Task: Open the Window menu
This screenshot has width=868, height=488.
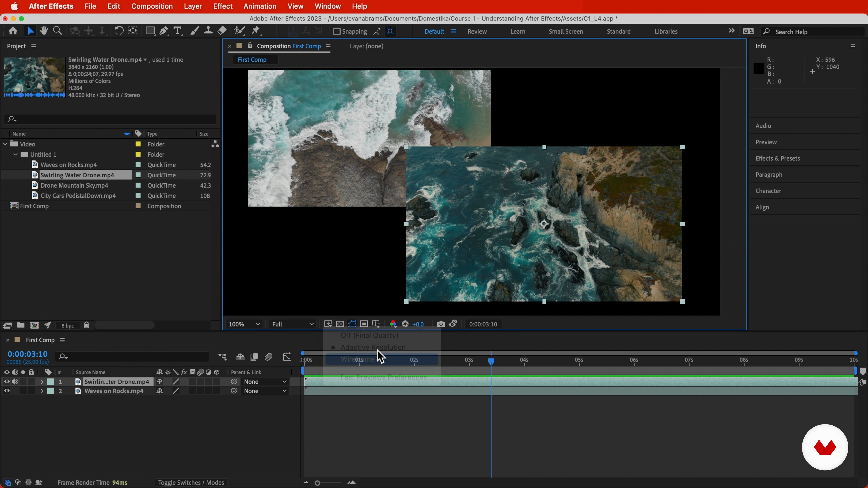Action: tap(328, 6)
